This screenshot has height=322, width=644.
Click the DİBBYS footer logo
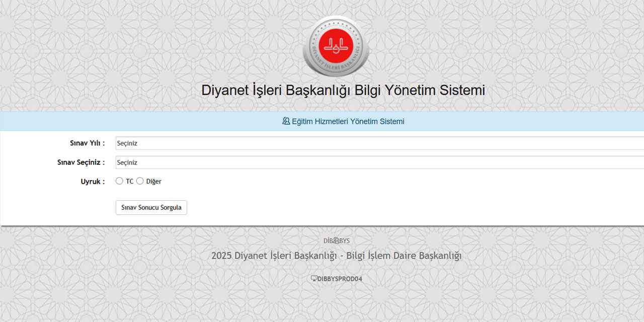[337, 241]
